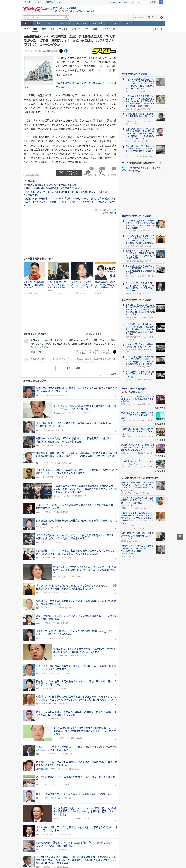Share article on Facebook icon

66,51
